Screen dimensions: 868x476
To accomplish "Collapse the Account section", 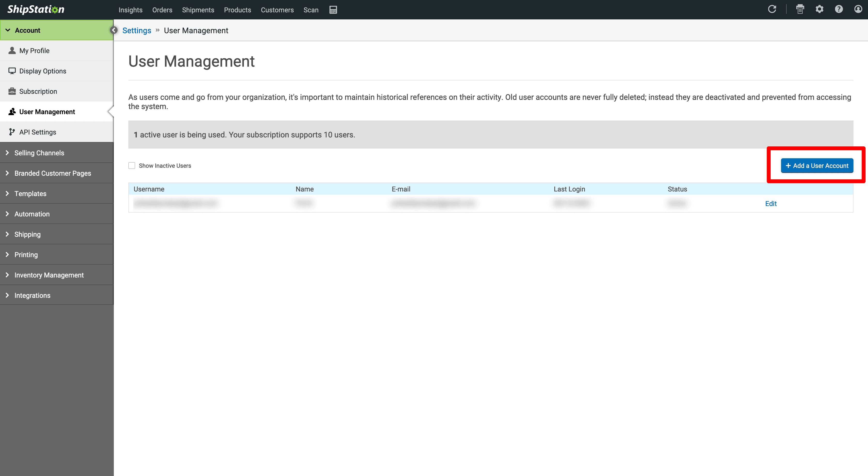I will pos(8,30).
